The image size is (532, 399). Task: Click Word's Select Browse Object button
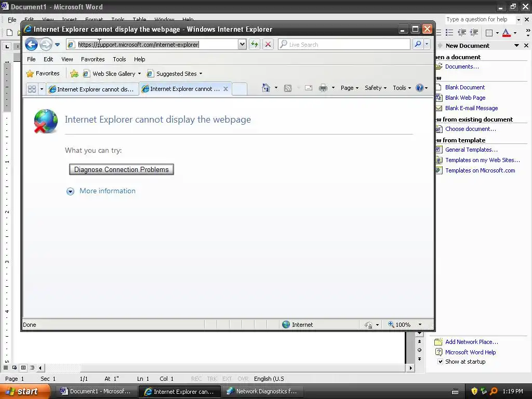point(419,350)
